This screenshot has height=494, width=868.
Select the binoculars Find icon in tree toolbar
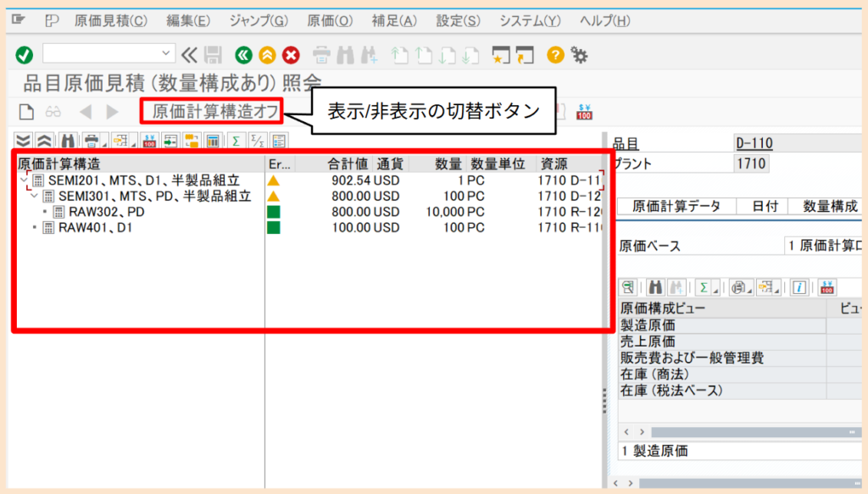68,140
